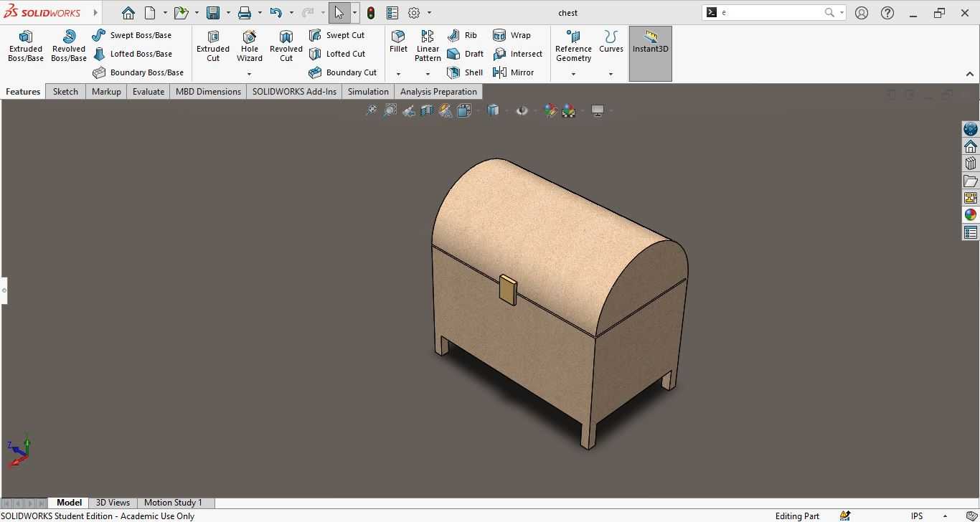
Task: Toggle Instant3D mode
Action: click(x=651, y=54)
